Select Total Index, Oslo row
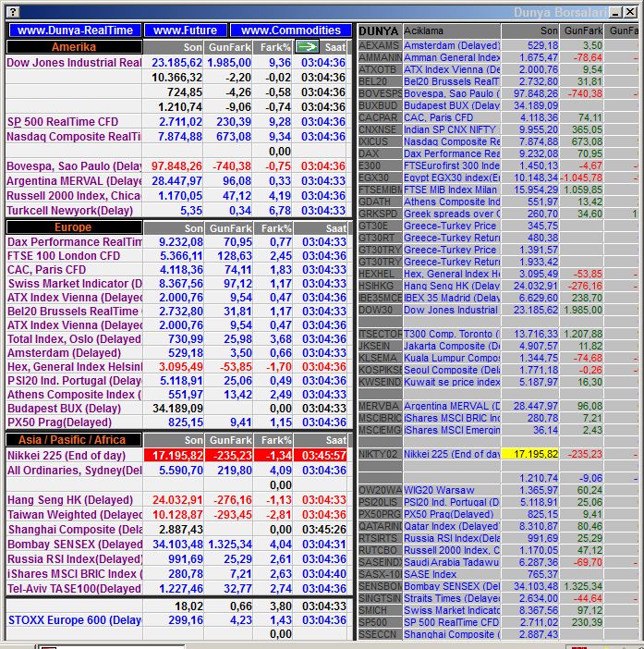The width and height of the screenshot is (644, 649). click(x=177, y=339)
